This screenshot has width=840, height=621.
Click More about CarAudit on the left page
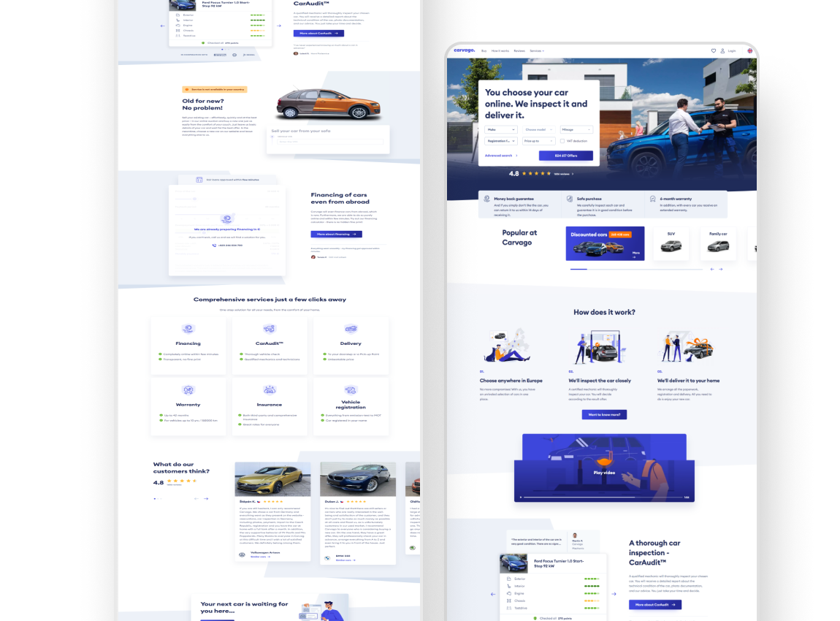(x=318, y=33)
